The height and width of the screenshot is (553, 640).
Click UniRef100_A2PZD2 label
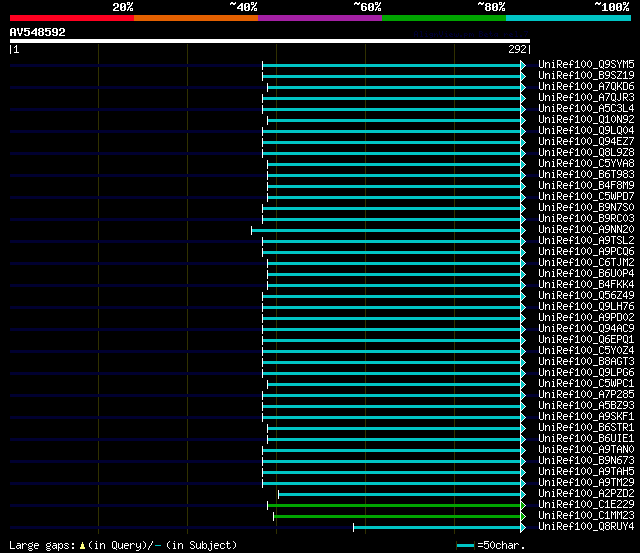(x=586, y=494)
